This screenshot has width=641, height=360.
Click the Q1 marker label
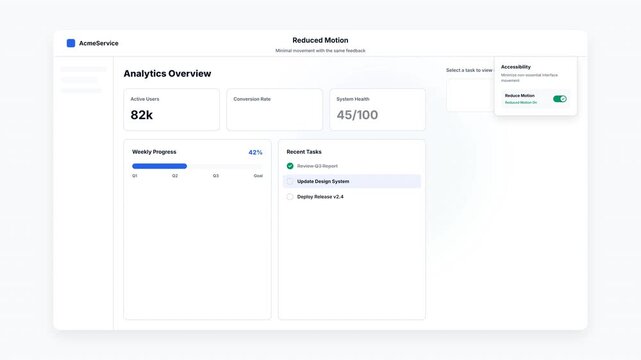[134, 176]
